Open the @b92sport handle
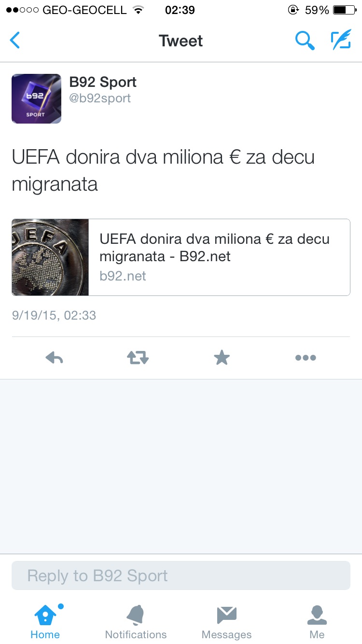The height and width of the screenshot is (644, 362). 100,98
